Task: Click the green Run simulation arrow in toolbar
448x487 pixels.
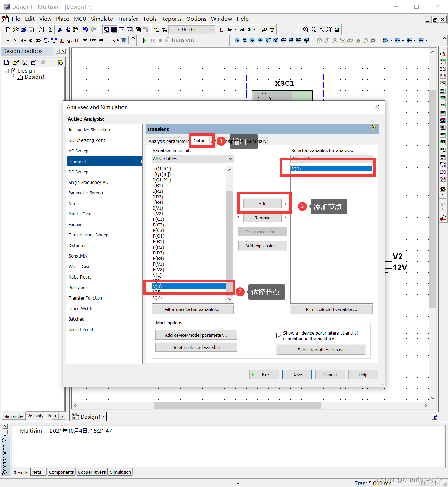Action: pos(145,41)
